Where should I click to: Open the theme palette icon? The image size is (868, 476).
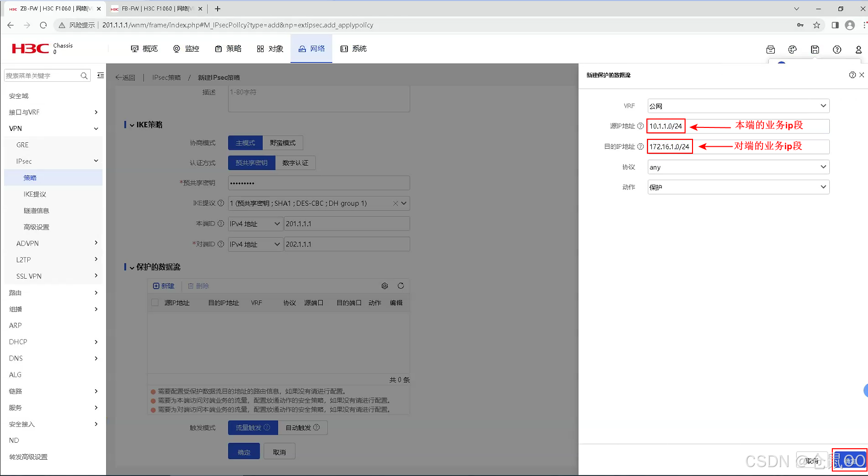click(792, 50)
